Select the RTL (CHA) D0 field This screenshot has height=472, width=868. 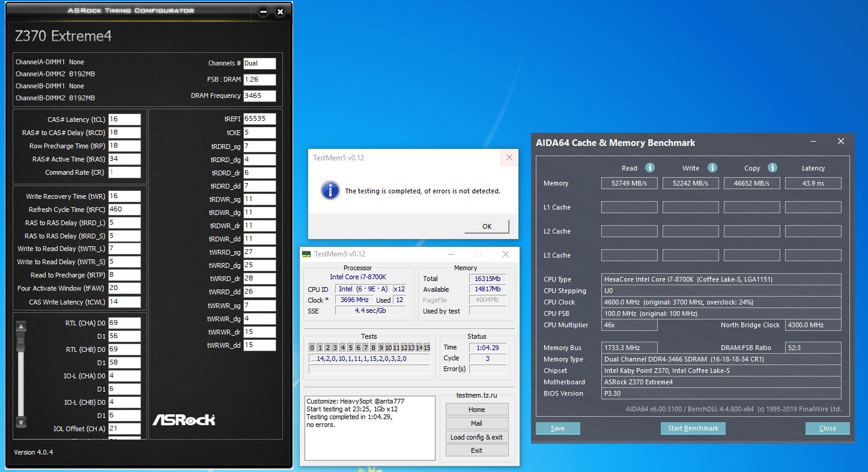click(x=124, y=323)
